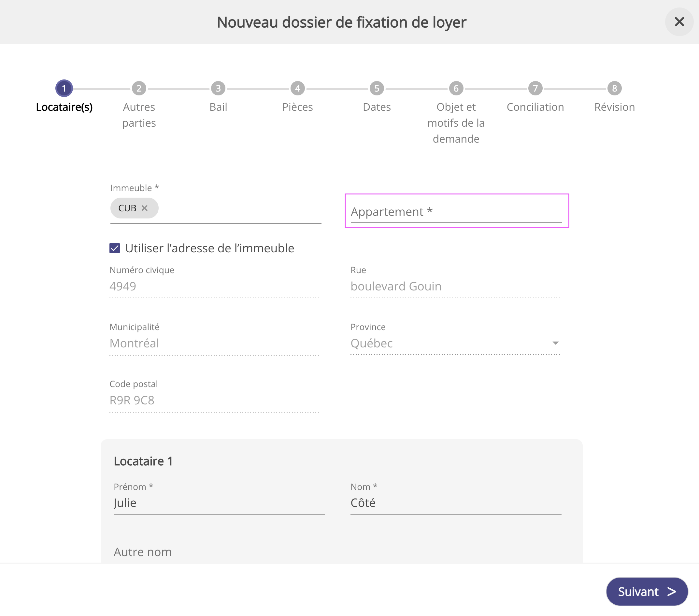Click the Suivant button

646,591
